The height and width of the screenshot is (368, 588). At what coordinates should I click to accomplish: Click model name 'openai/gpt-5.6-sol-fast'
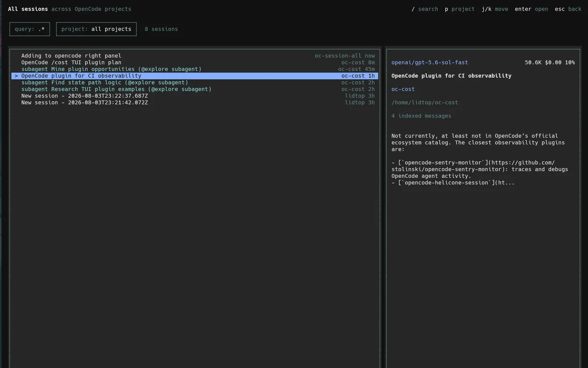click(430, 63)
